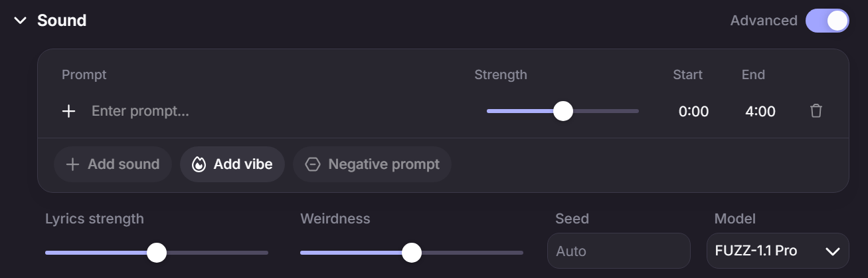Click the plus icon beside the prompt field
Viewport: 868px width, 278px height.
(x=69, y=111)
